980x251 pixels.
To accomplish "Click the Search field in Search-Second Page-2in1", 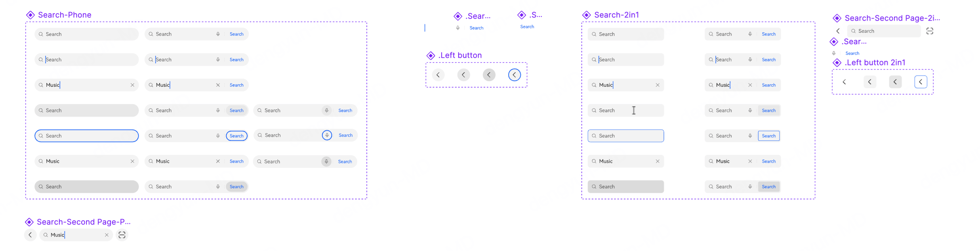I will (x=884, y=31).
